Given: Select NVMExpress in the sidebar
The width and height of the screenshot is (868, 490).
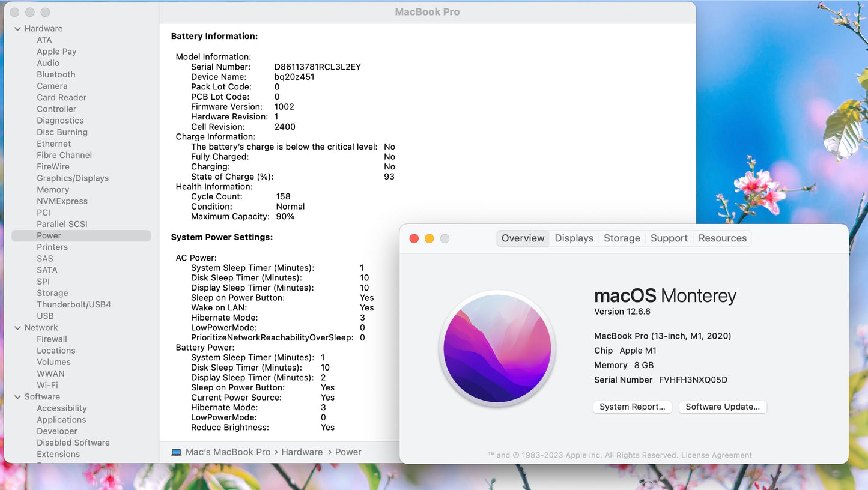Looking at the screenshot, I should point(62,201).
